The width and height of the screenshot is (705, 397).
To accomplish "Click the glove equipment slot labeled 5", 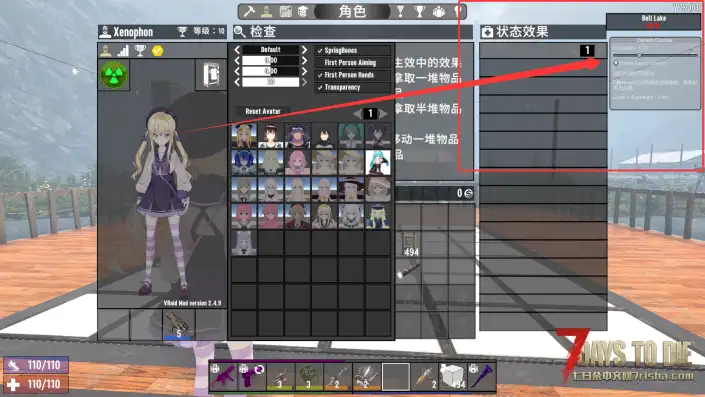I will (x=178, y=324).
